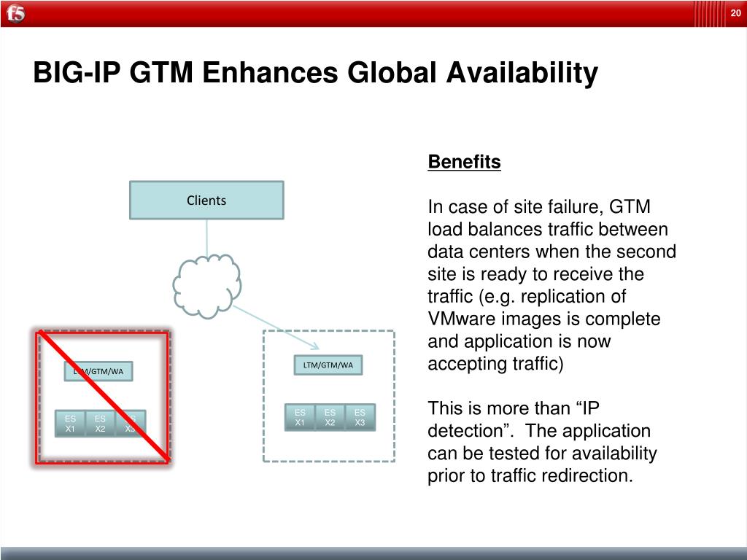Click text 'accepting traffic)'
This screenshot has width=747, height=560.
click(495, 363)
